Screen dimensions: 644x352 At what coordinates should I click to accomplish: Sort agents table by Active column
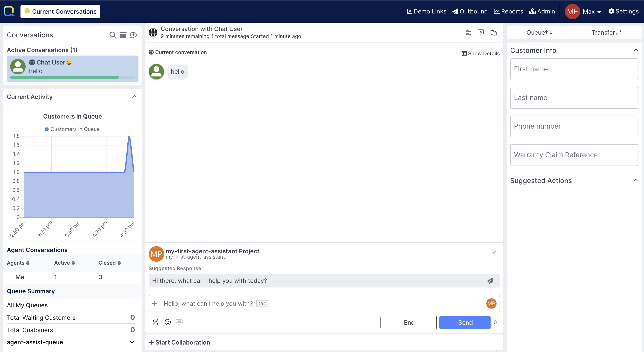click(64, 263)
